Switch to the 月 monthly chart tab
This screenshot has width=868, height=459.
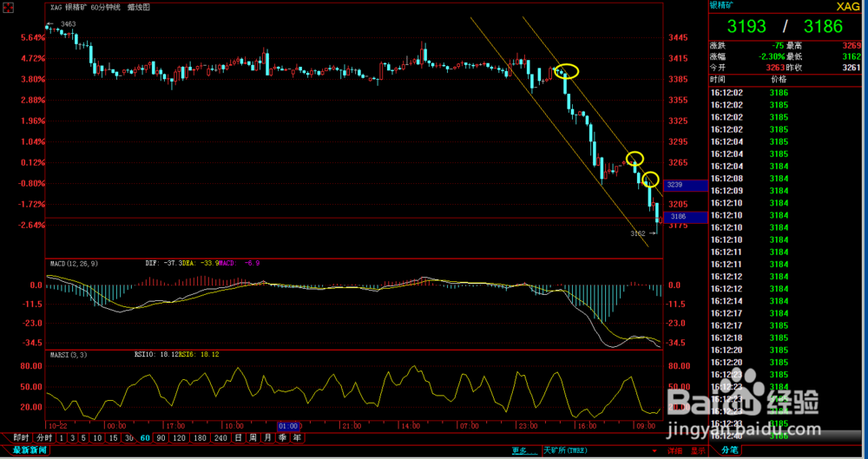point(268,438)
